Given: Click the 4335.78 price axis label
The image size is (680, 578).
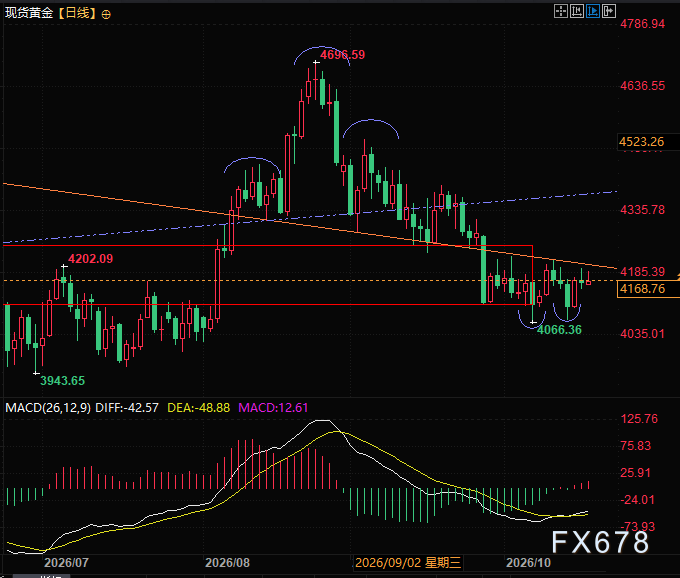Looking at the screenshot, I should pos(642,210).
